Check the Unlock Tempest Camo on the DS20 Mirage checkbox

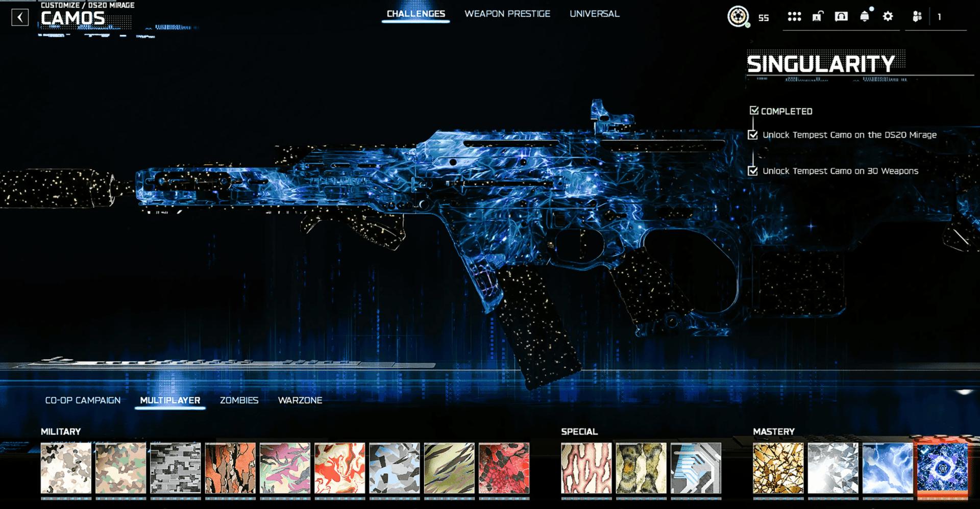pos(753,135)
